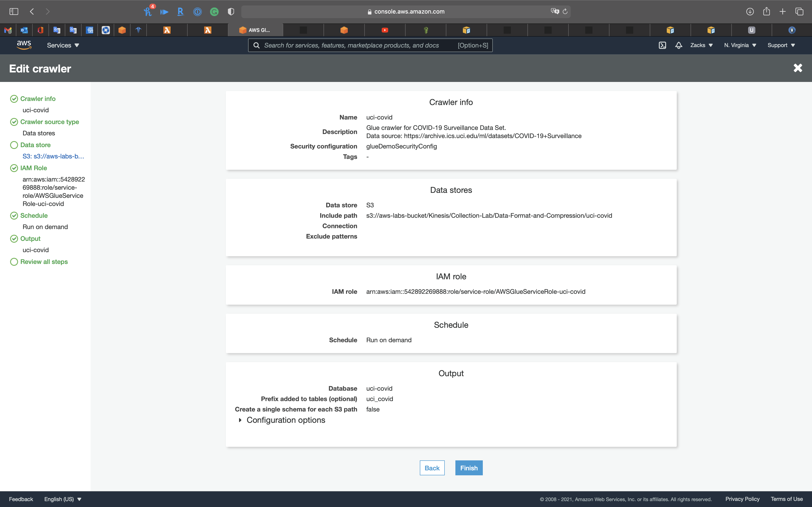Click the page reload icon in the address bar
This screenshot has width=812, height=507.
point(565,11)
